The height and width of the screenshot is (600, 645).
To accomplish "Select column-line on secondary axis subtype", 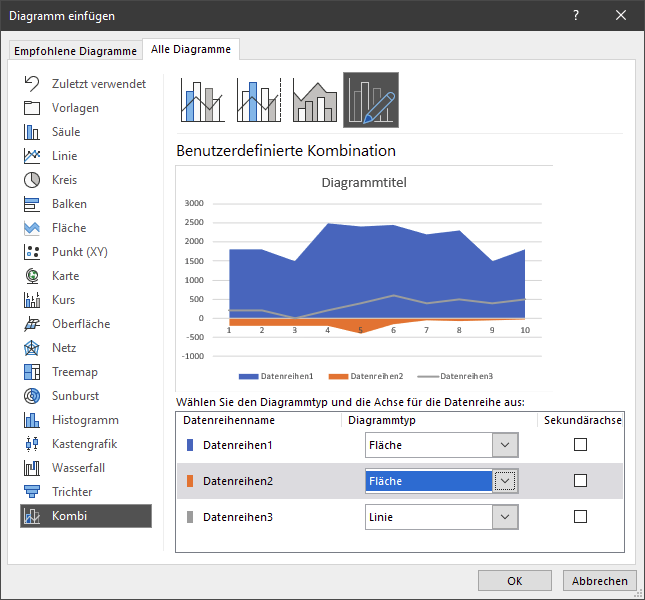I will pos(259,100).
